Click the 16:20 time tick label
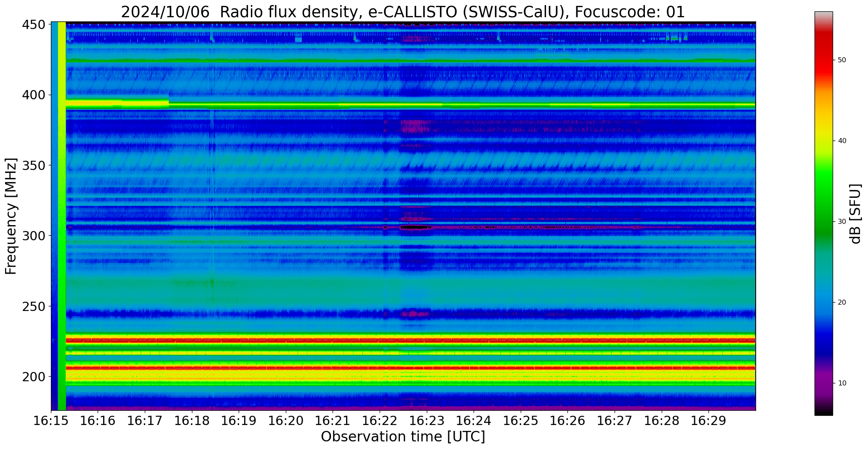868x449 pixels. (x=286, y=421)
